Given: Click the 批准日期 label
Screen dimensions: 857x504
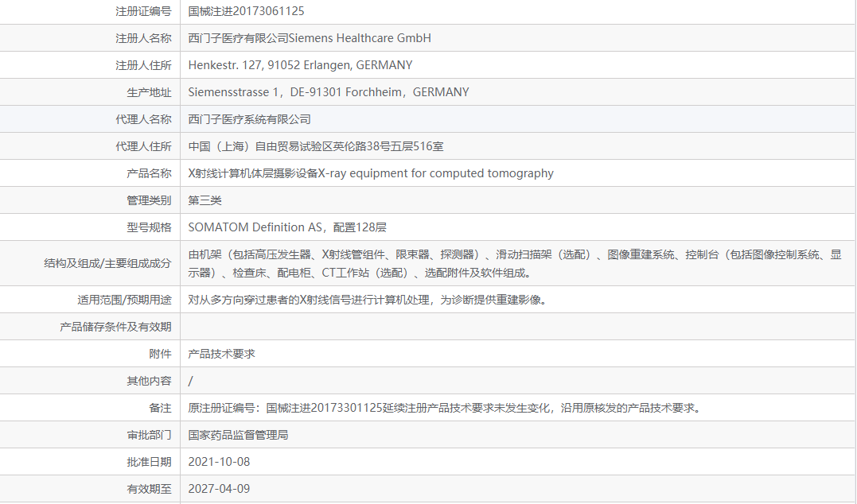Looking at the screenshot, I should coord(149,462).
